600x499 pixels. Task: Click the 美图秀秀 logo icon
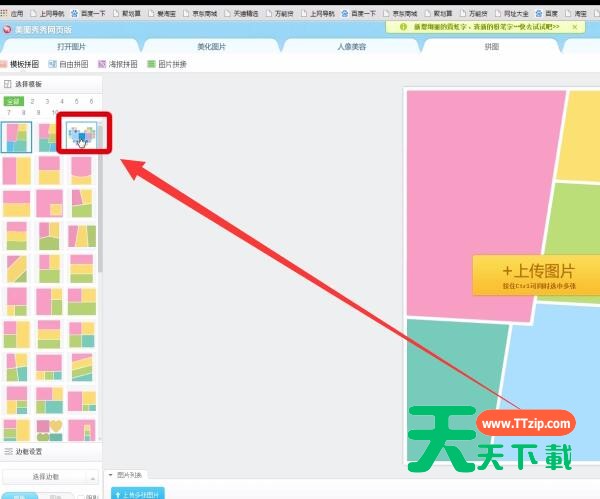click(x=7, y=29)
